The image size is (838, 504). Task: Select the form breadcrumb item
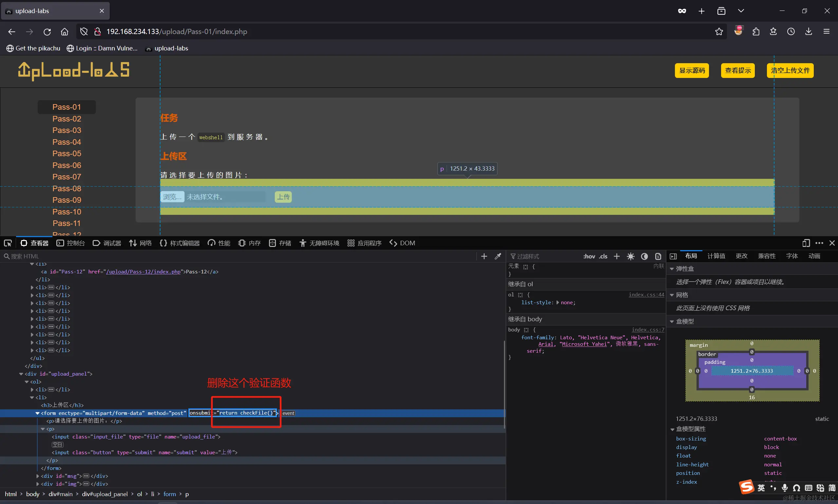(169, 494)
